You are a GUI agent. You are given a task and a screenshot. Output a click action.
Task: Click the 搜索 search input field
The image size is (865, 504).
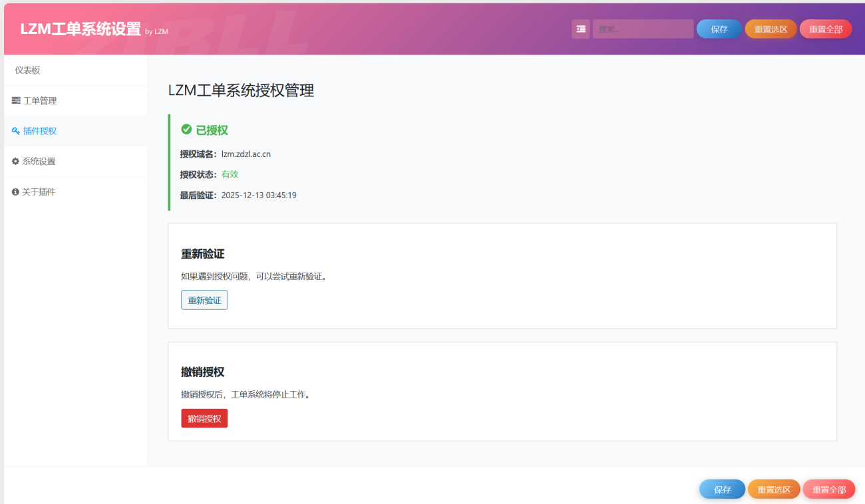tap(643, 29)
